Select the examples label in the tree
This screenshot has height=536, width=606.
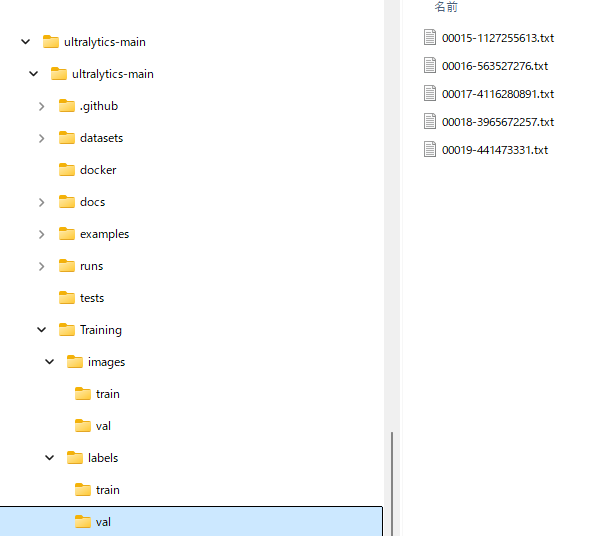point(105,234)
